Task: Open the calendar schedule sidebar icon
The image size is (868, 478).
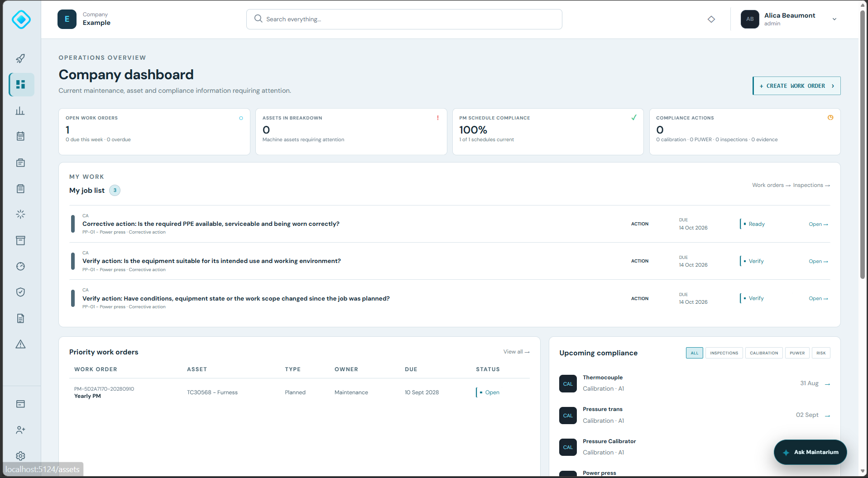Action: (x=20, y=136)
